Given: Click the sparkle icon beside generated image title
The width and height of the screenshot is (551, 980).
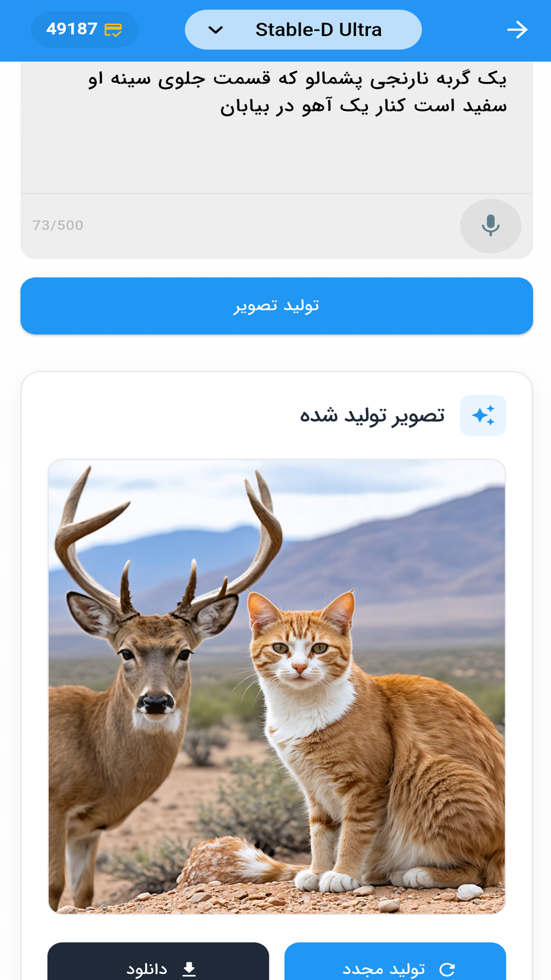Looking at the screenshot, I should click(483, 415).
